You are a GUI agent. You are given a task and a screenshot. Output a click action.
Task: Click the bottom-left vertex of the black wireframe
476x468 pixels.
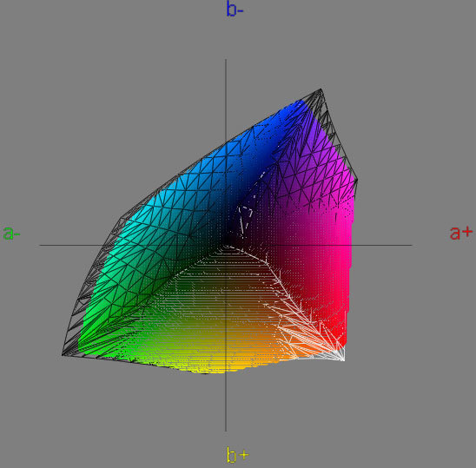(x=63, y=355)
